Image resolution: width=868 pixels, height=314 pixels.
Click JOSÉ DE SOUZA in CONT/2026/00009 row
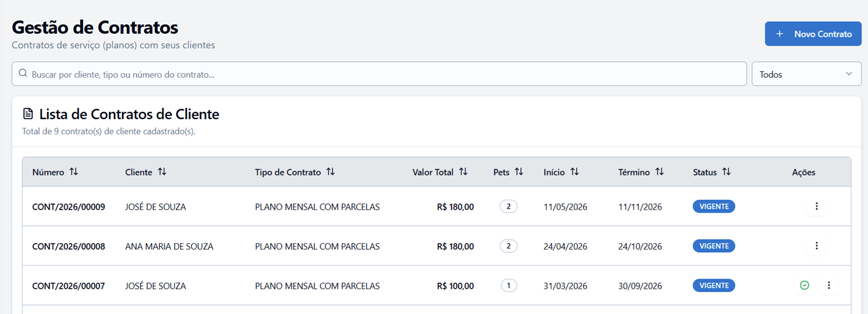156,207
